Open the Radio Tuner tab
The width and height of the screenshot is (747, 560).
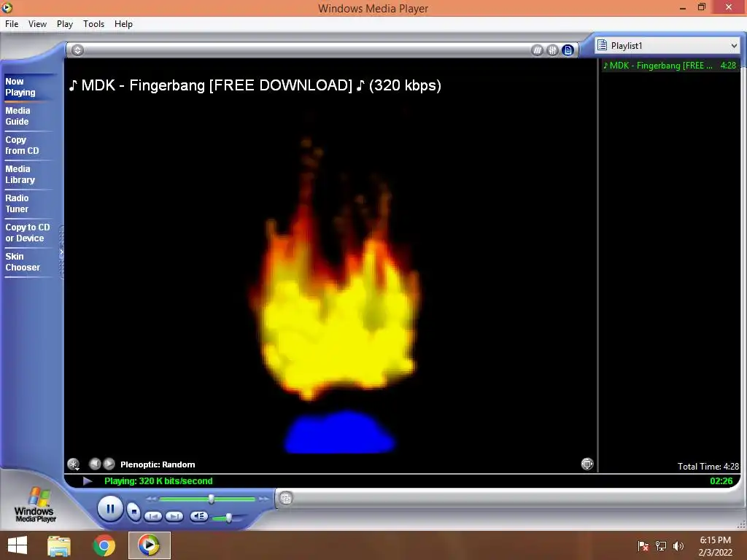pyautogui.click(x=18, y=203)
